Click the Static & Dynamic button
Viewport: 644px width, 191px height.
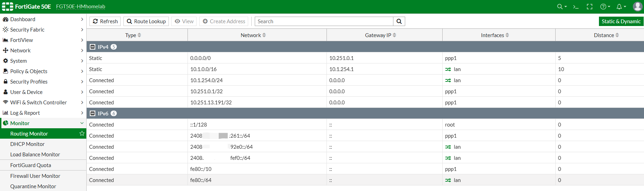621,21
